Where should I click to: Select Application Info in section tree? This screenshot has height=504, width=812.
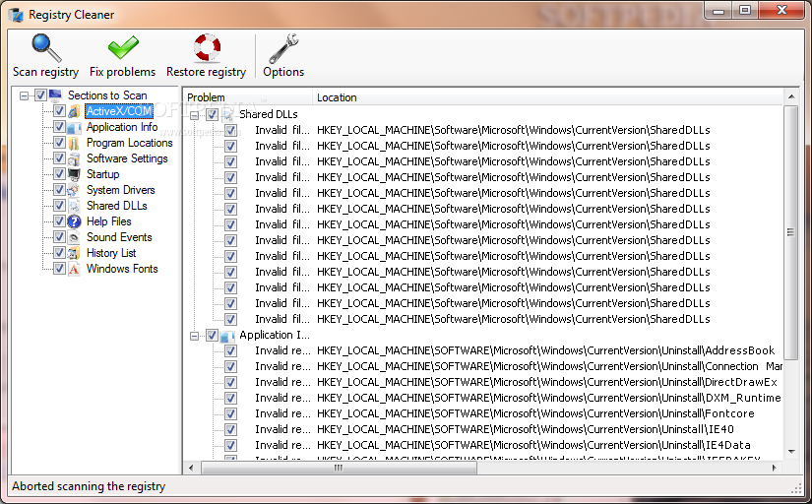[122, 127]
